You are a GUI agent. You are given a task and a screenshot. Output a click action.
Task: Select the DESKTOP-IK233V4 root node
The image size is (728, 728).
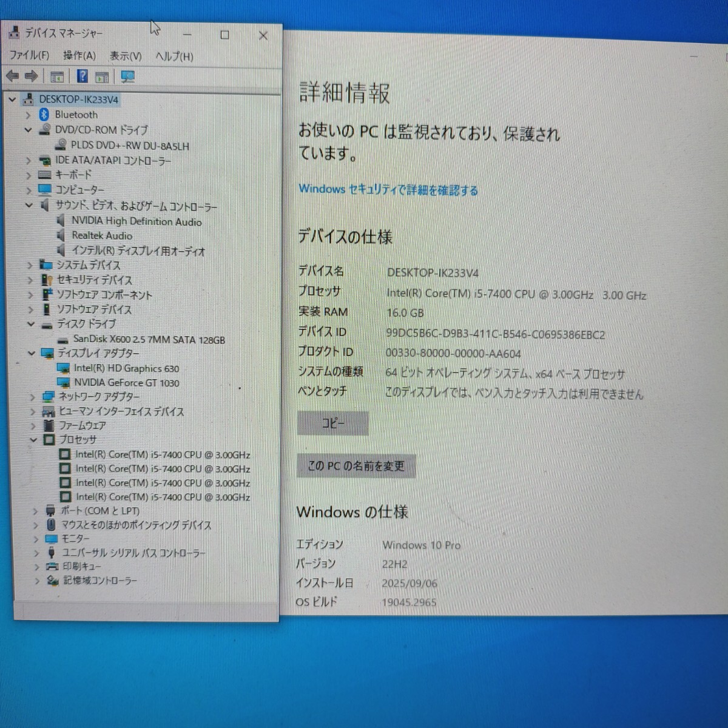[78, 99]
